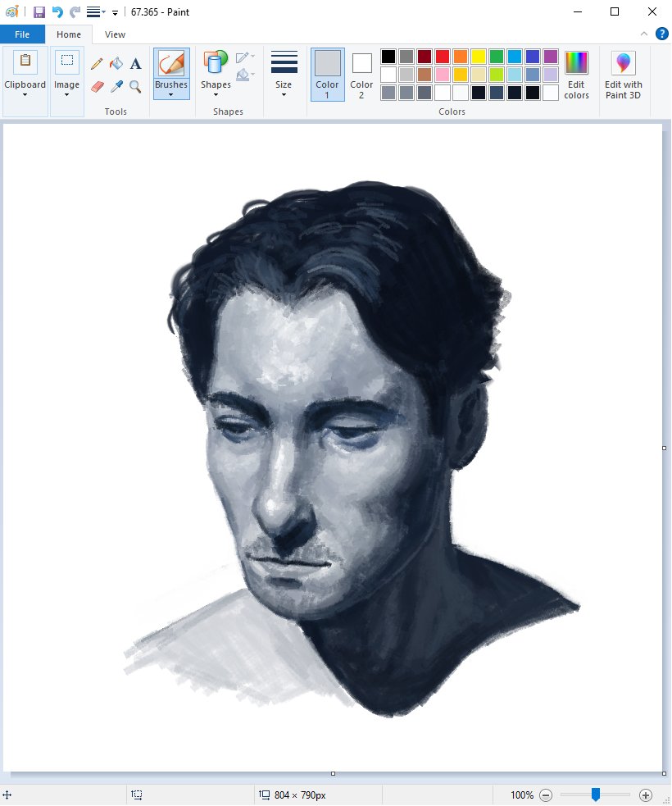Choose the red color swatch
672x806 pixels.
pyautogui.click(x=442, y=57)
